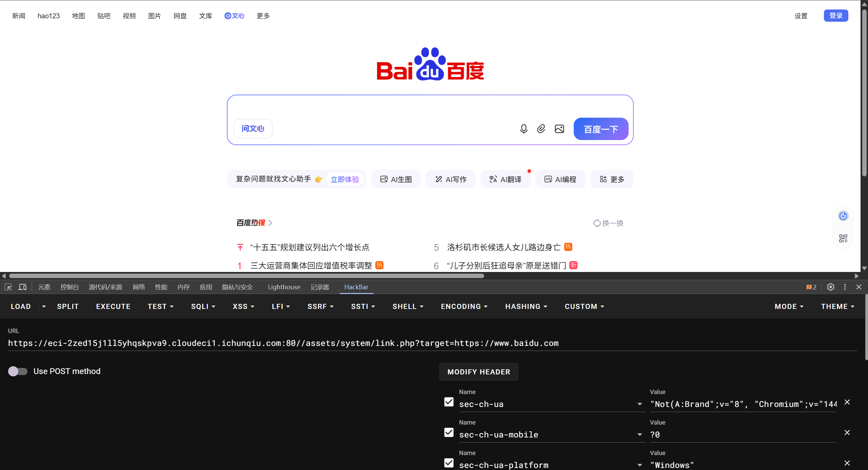The image size is (868, 470).
Task: Click the EXECUTE button in HackBar
Action: pyautogui.click(x=113, y=306)
